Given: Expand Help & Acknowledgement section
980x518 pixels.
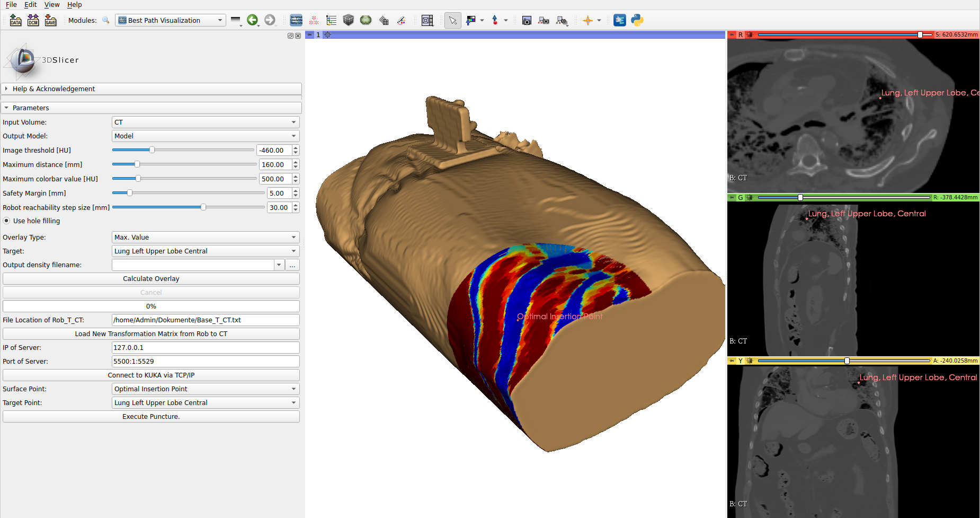Looking at the screenshot, I should [x=152, y=89].
